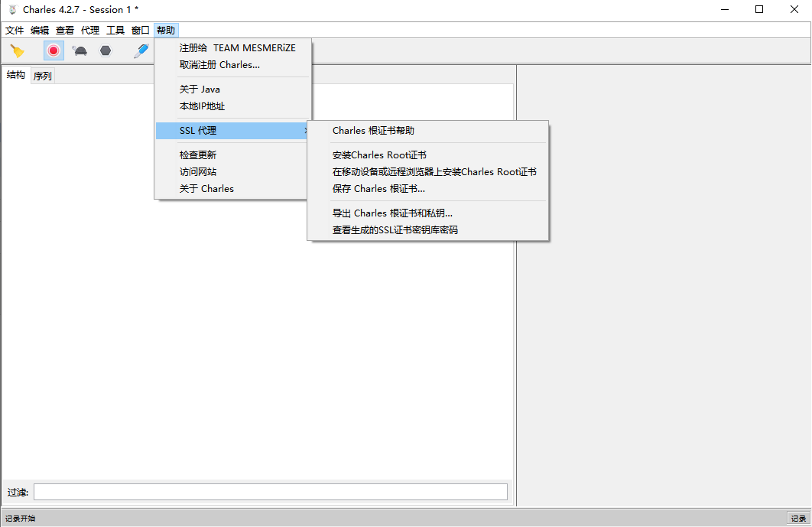
Task: Open the 工具 menu
Action: pyautogui.click(x=115, y=30)
